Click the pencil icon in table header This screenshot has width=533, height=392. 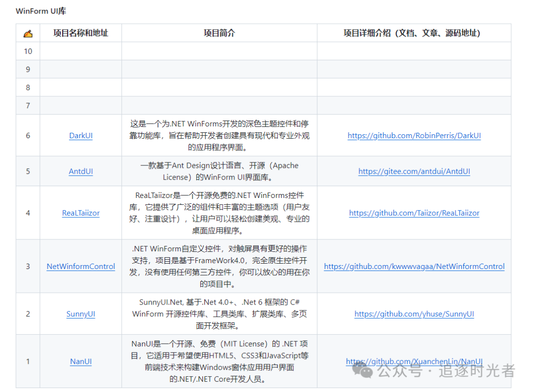click(x=28, y=33)
